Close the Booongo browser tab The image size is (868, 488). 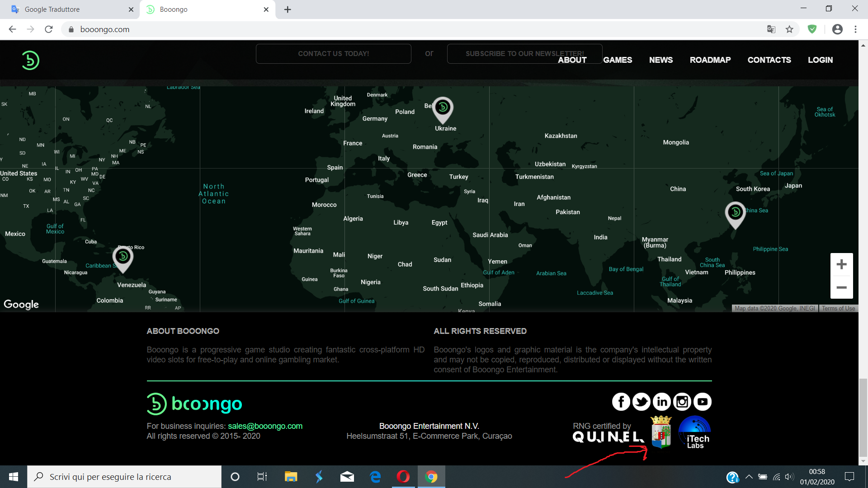pos(266,9)
